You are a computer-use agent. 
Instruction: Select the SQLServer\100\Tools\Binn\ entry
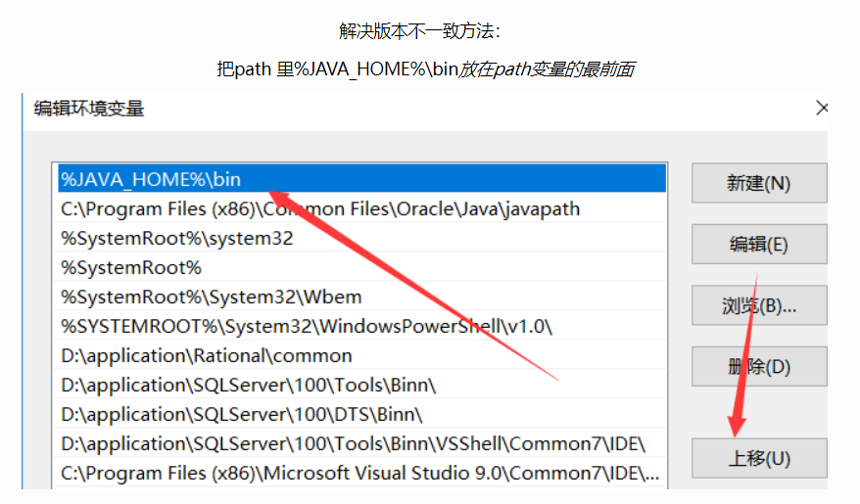361,386
